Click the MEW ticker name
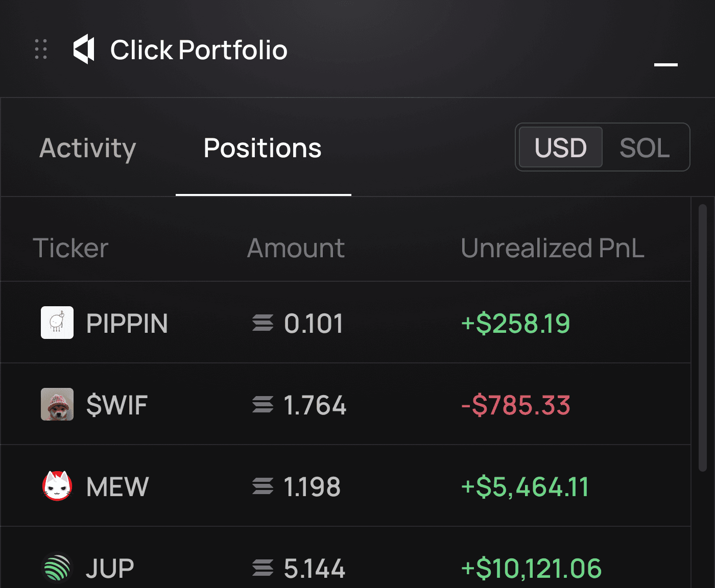The image size is (715, 588). pyautogui.click(x=117, y=486)
